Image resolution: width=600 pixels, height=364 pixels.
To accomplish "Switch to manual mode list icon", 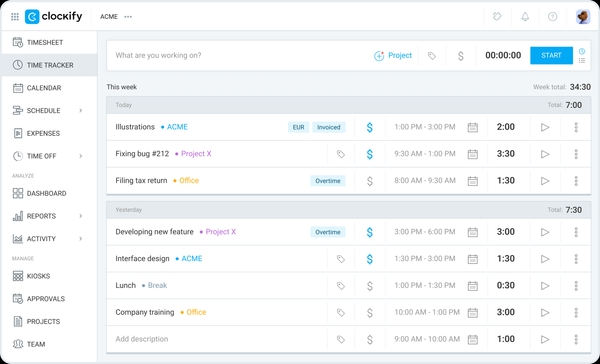I will click(582, 60).
